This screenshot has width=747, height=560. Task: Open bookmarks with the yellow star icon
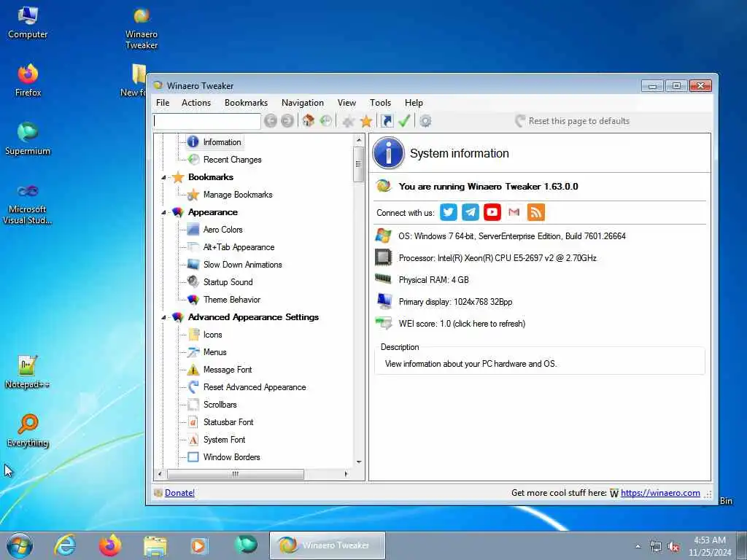(366, 121)
